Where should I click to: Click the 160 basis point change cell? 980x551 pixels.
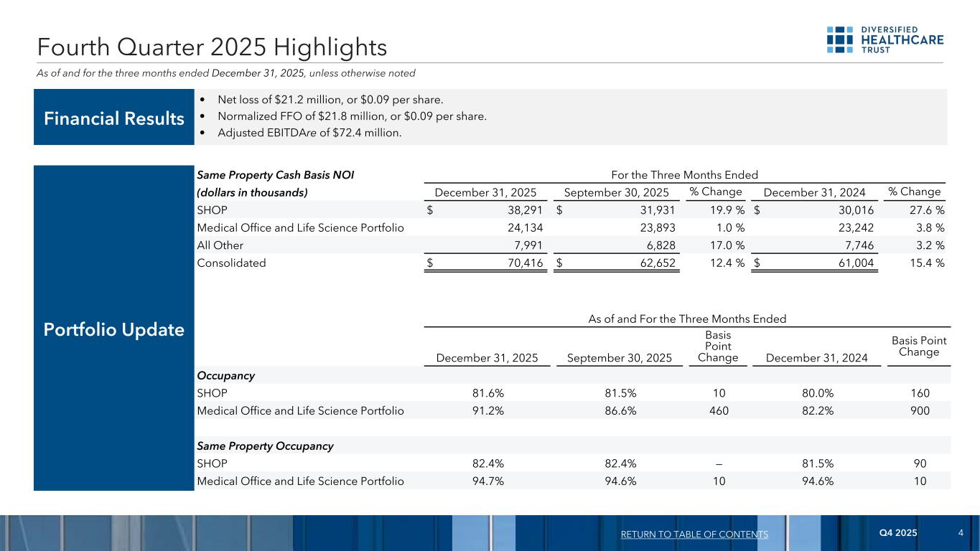pos(919,393)
